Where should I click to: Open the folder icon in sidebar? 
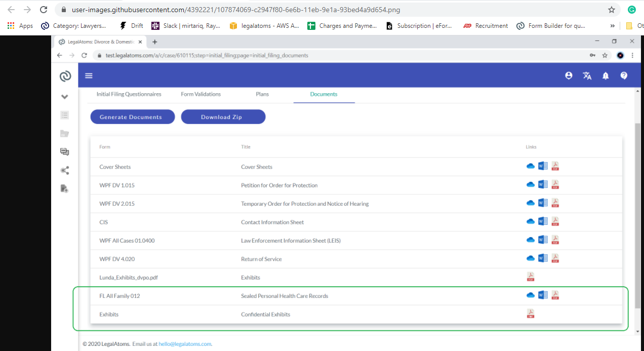65,134
